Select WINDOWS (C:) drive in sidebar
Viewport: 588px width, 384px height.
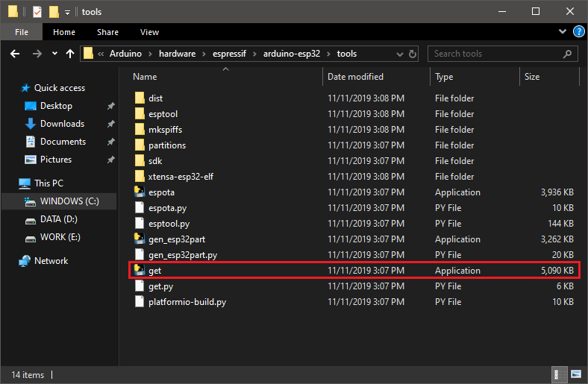point(69,201)
